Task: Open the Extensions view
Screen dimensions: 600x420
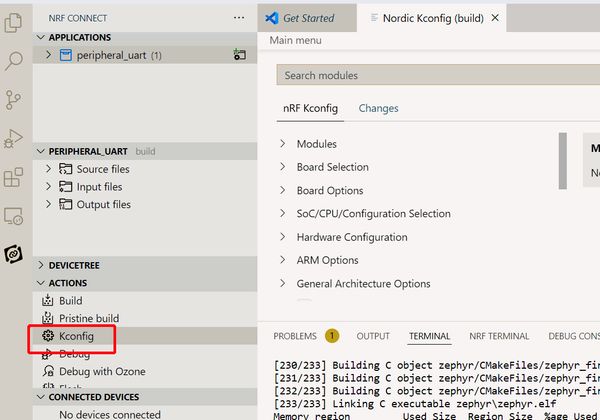Action: (x=13, y=177)
